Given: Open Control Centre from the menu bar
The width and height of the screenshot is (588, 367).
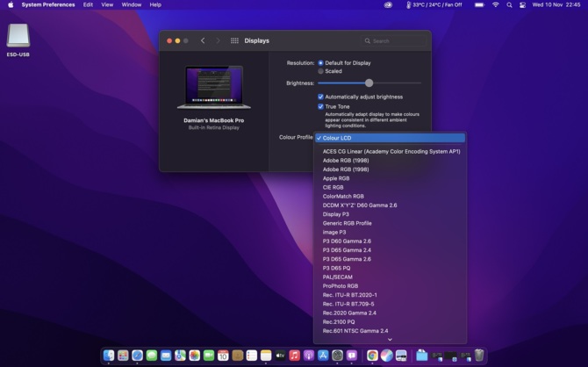Looking at the screenshot, I should [x=522, y=5].
